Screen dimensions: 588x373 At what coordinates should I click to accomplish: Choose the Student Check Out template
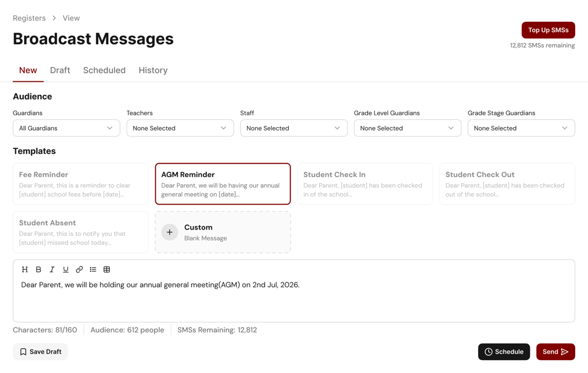[507, 184]
